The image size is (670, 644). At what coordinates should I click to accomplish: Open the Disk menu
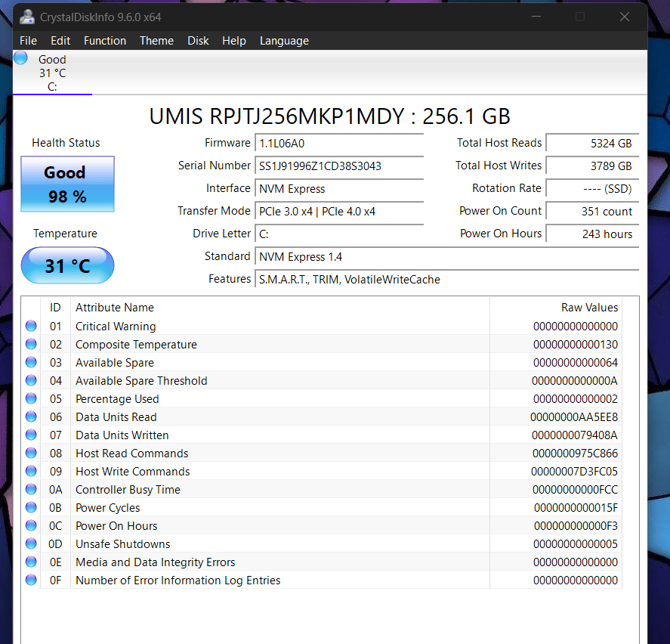(x=198, y=41)
